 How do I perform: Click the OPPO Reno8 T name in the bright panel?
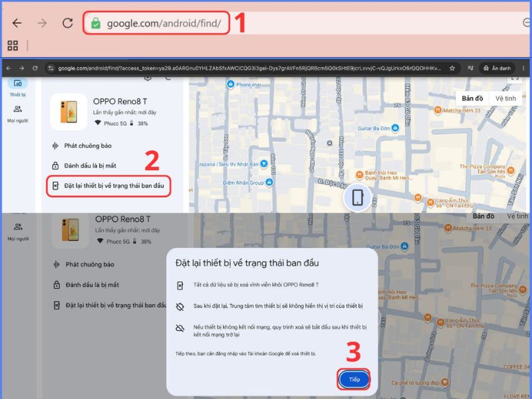point(120,102)
